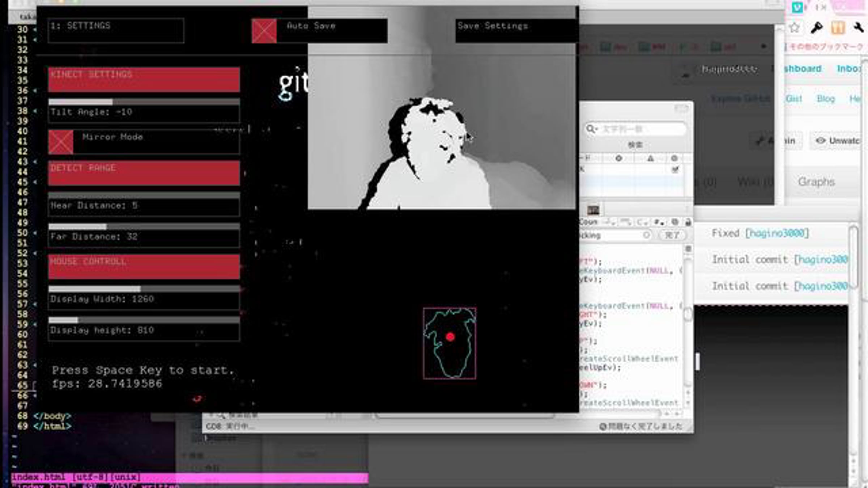This screenshot has width=868, height=488.
Task: Click the fps: 28.7419586 readout
Action: click(107, 384)
